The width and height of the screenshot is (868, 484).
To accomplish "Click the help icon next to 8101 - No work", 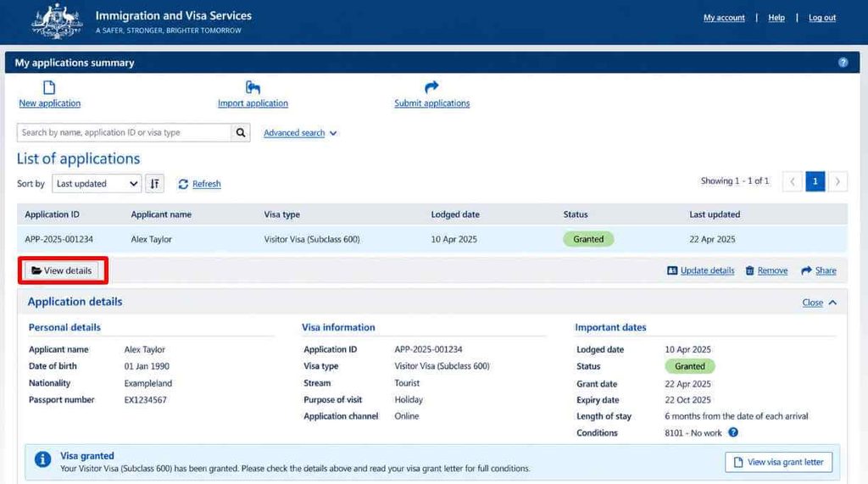I will [733, 432].
